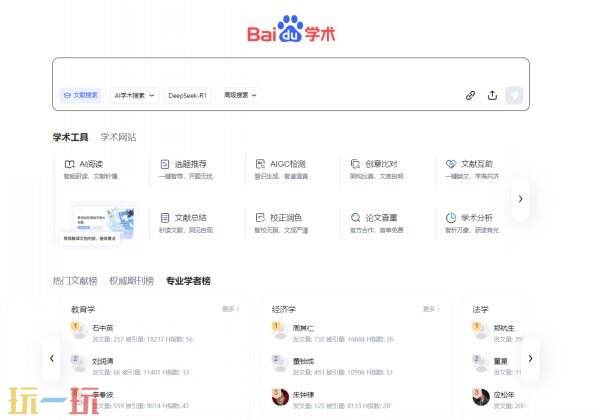Open scholar 郑杭生 ranked first in 法学

tap(504, 328)
